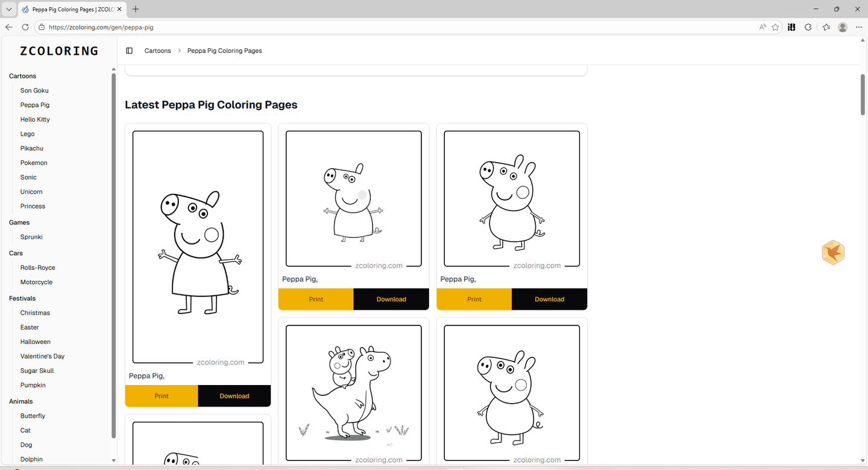
Task: Go to Cat coloring pages
Action: point(25,430)
